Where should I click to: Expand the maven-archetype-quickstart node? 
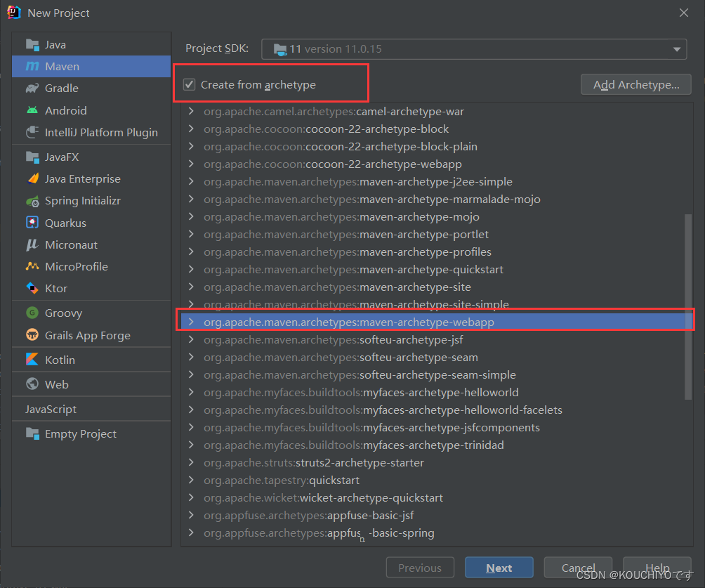tap(191, 269)
